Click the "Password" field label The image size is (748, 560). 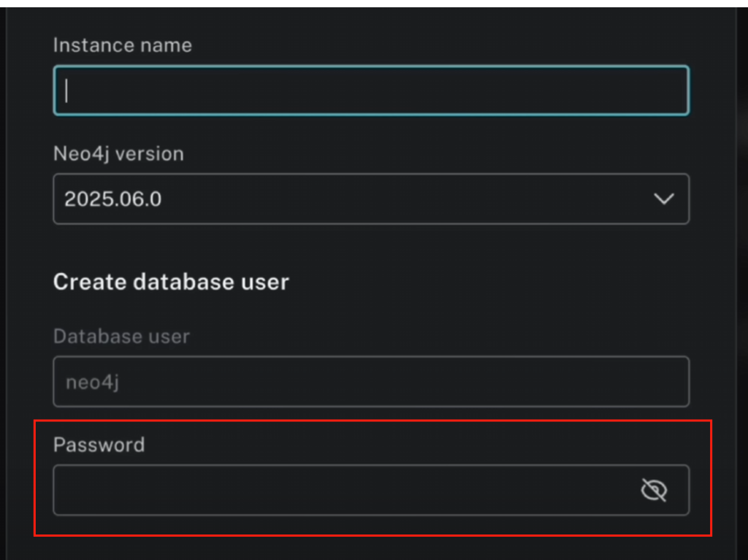tap(99, 445)
